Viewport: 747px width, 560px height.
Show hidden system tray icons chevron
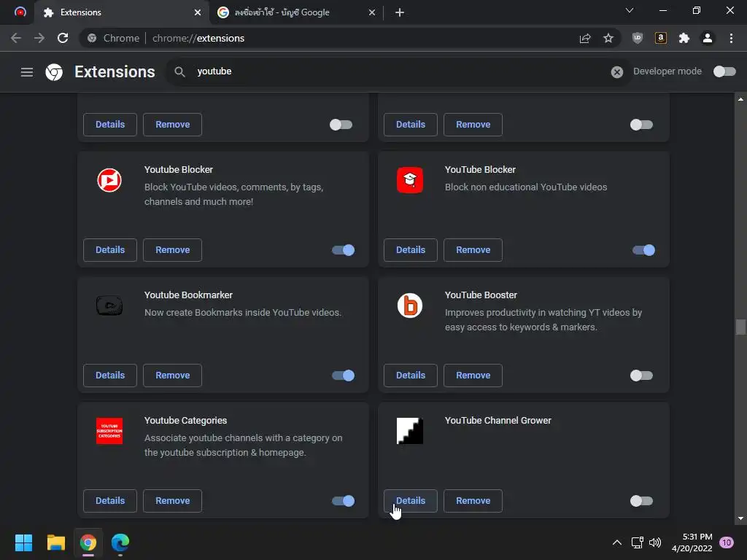tap(616, 542)
